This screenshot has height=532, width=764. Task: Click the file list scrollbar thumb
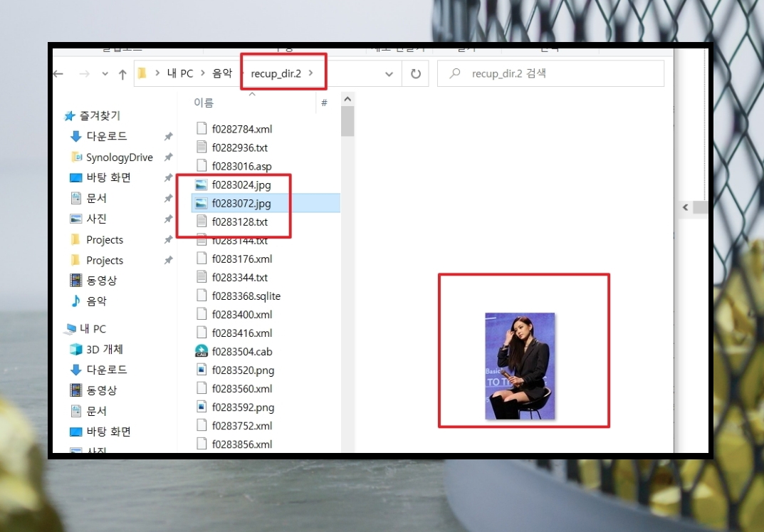[x=347, y=121]
